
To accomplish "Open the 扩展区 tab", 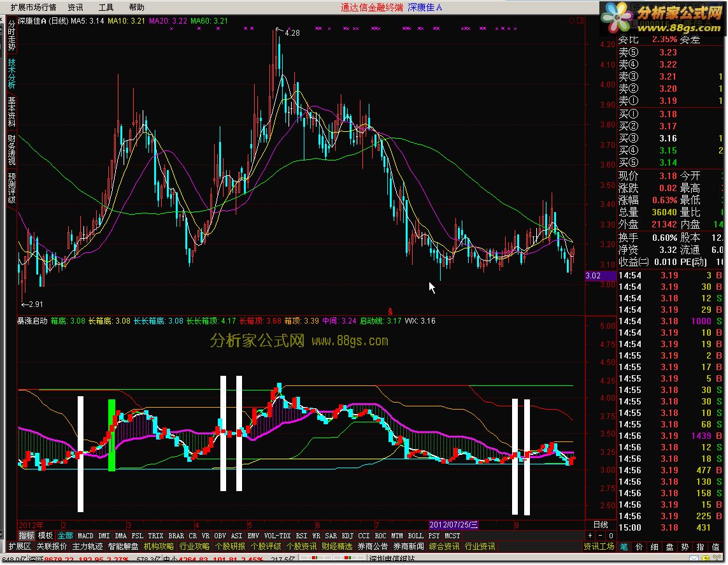I will point(20,547).
